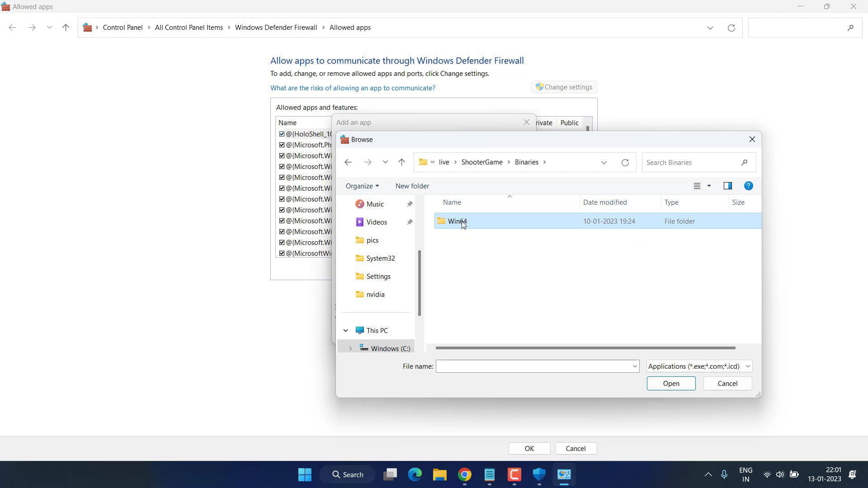This screenshot has height=488, width=868.
Task: Sort by Date modified column
Action: pyautogui.click(x=605, y=202)
